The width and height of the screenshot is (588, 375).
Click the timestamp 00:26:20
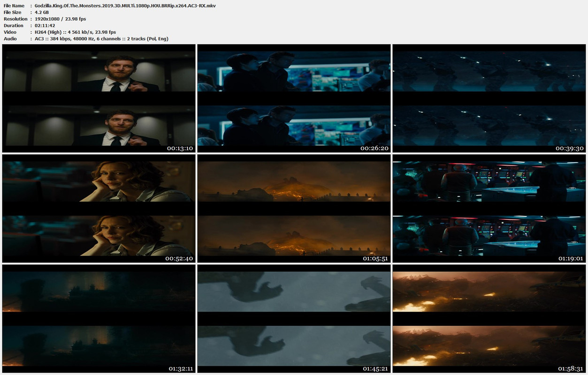click(x=375, y=148)
